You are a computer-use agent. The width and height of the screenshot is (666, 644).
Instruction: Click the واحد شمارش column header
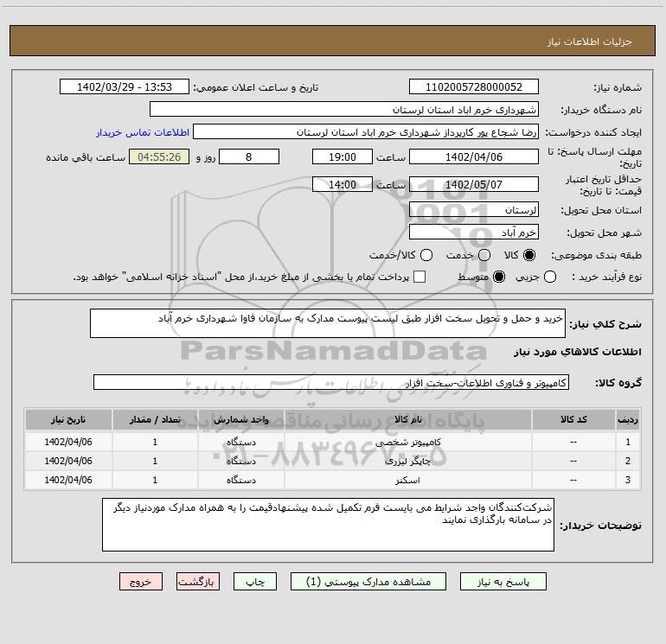click(240, 419)
